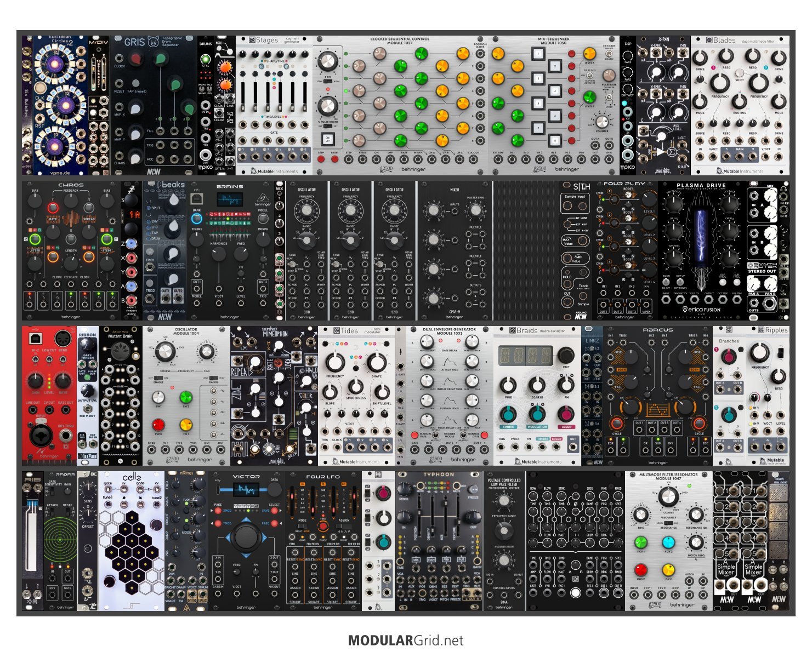Select FREQUENCY RANGE knob on 904A filter
The height and width of the screenshot is (652, 812).
click(503, 531)
